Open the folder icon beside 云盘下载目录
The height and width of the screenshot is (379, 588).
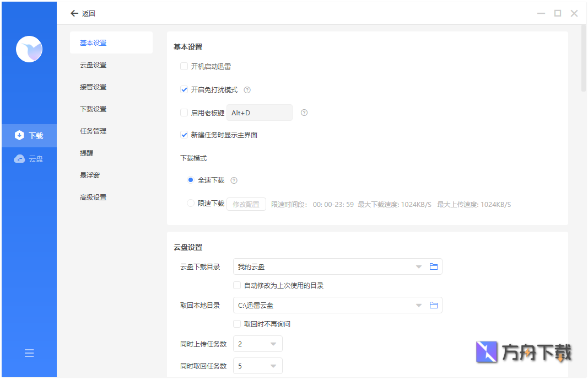pos(434,266)
